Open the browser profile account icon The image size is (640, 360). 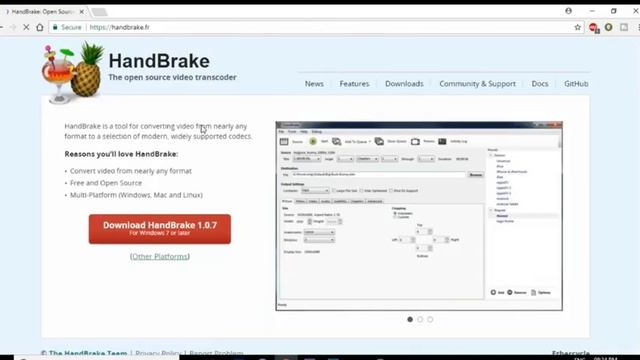pyautogui.click(x=569, y=11)
